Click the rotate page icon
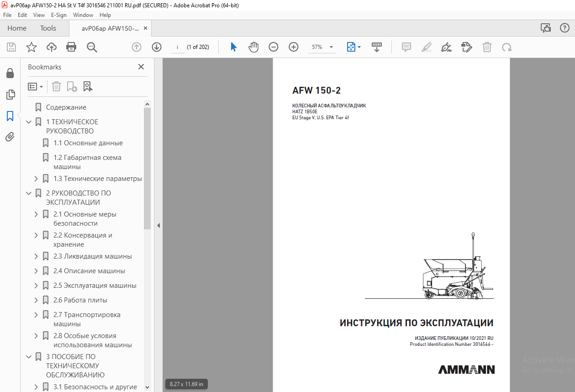 click(x=507, y=47)
